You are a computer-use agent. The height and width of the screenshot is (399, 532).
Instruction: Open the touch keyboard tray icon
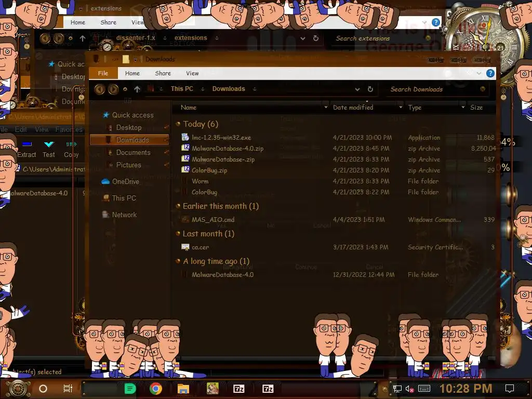point(424,389)
